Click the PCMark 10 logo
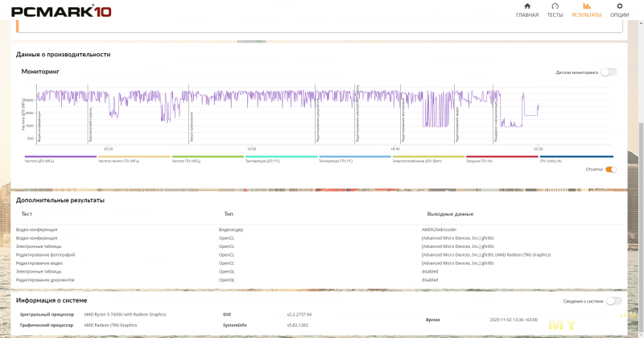Image resolution: width=644 pixels, height=338 pixels. click(x=60, y=11)
